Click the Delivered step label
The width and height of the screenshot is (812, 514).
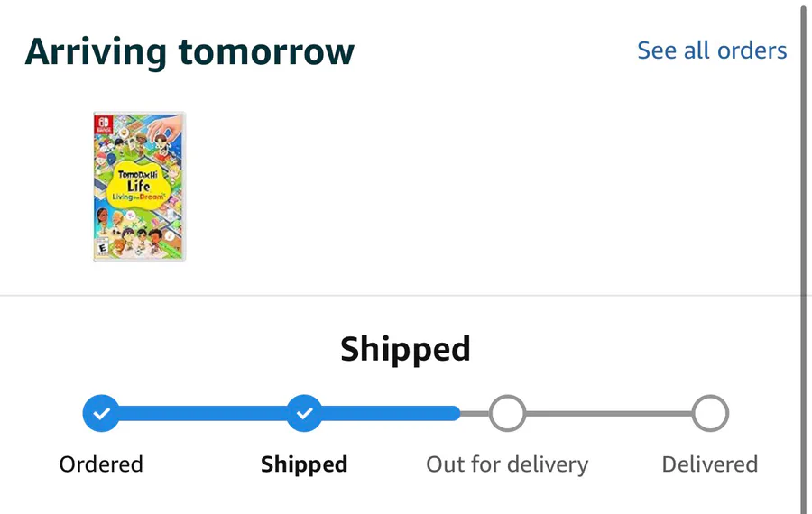click(710, 464)
